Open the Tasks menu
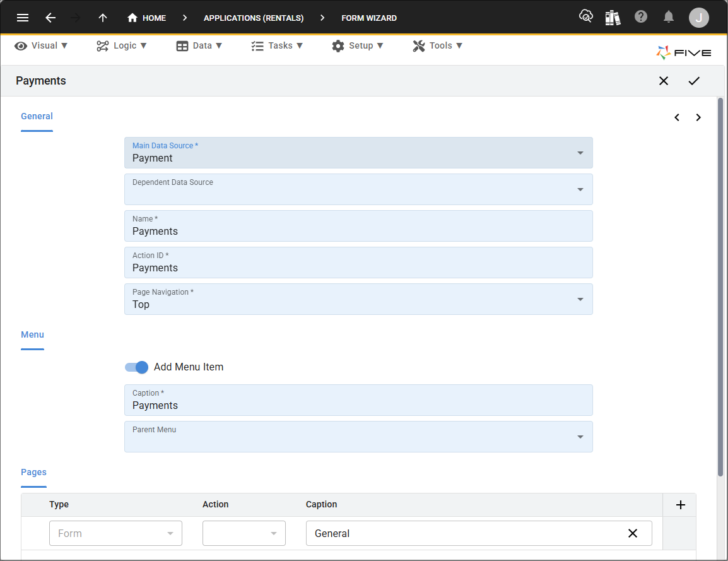 tap(277, 45)
